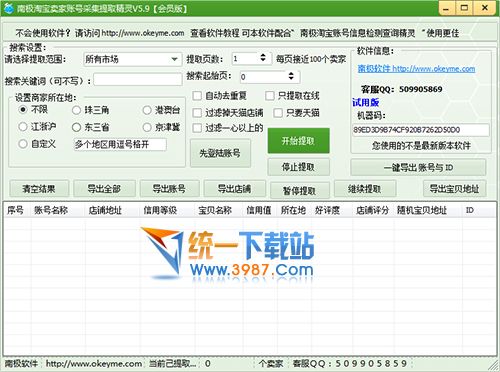This screenshot has height=372, width=500.
Task: Toggle the 过滤掉天猫店铺 checkbox
Action: (x=197, y=113)
